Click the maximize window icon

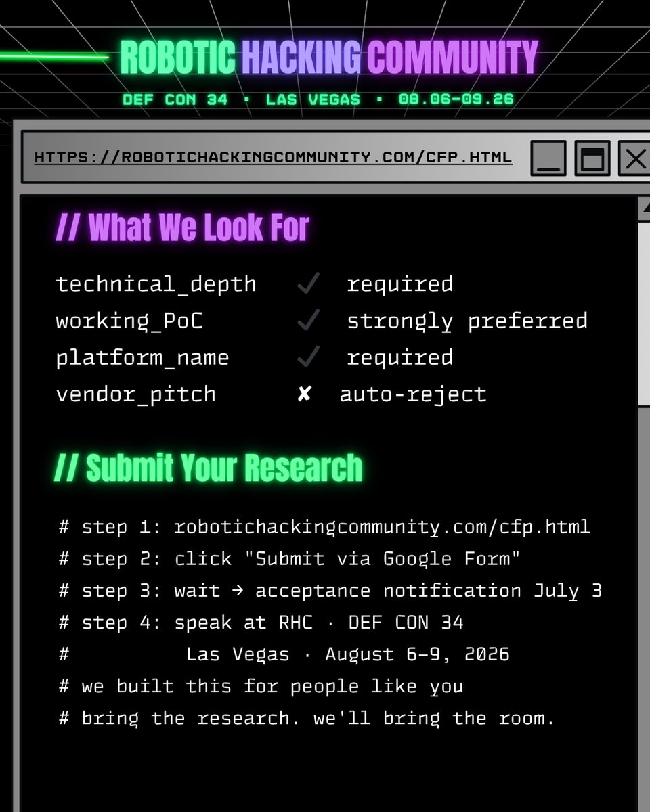coord(592,158)
